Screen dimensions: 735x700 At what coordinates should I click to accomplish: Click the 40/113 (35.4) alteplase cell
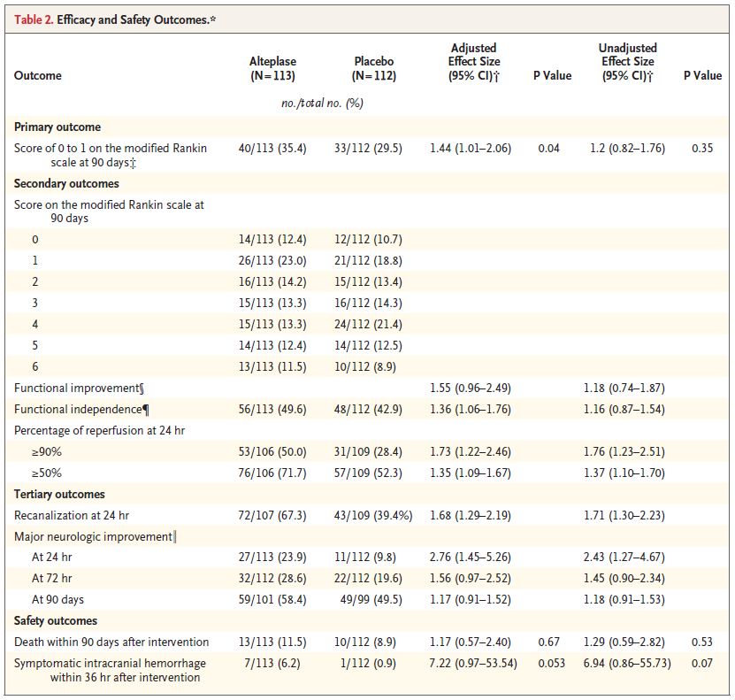click(272, 149)
